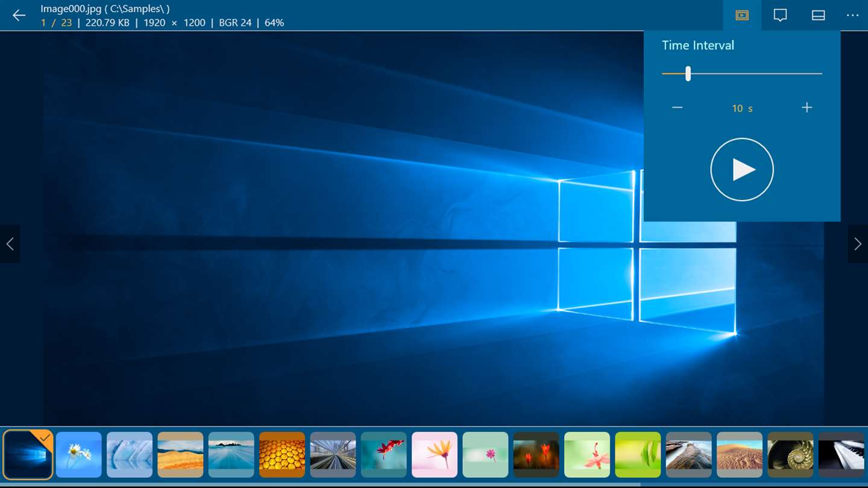Open the comment bubble icon
Screen dimensions: 868x488
tap(780, 15)
